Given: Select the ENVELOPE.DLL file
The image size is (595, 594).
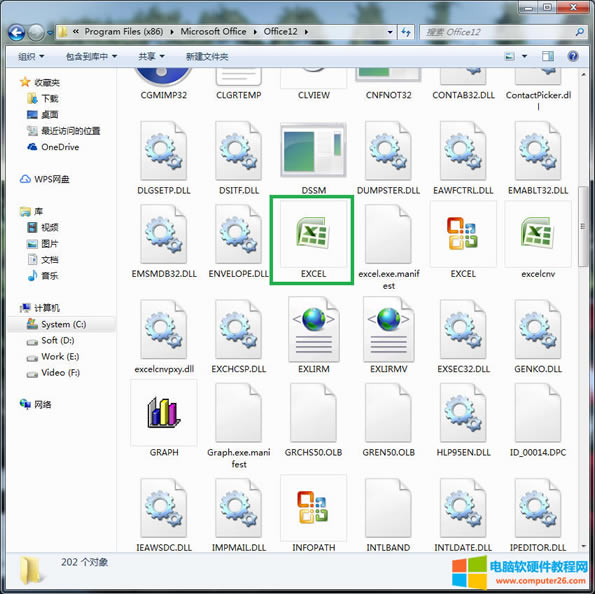Looking at the screenshot, I should 239,241.
